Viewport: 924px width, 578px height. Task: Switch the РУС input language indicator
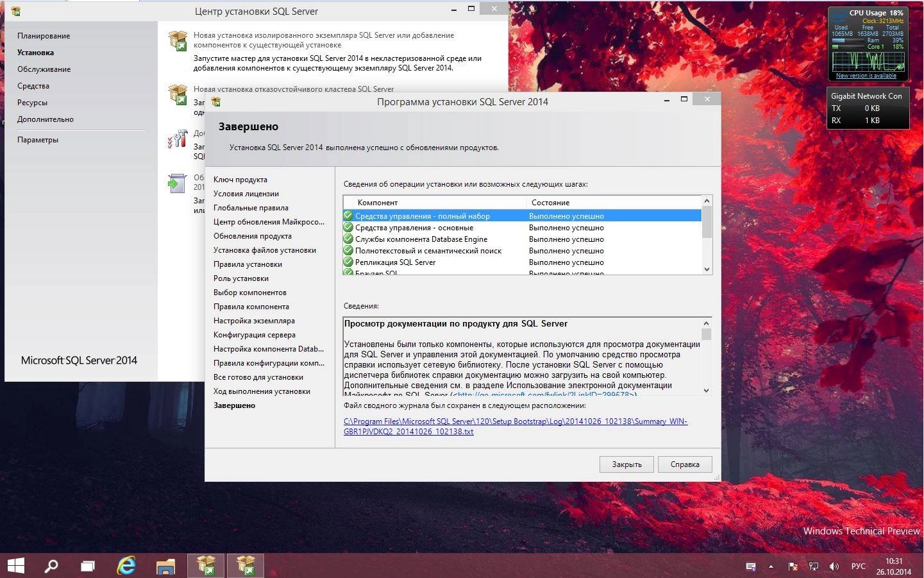click(858, 566)
